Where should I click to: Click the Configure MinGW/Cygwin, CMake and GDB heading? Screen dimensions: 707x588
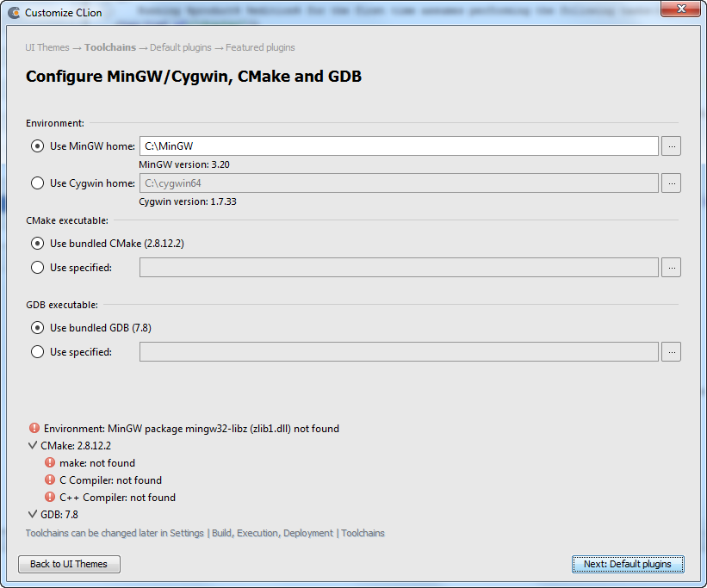point(194,77)
